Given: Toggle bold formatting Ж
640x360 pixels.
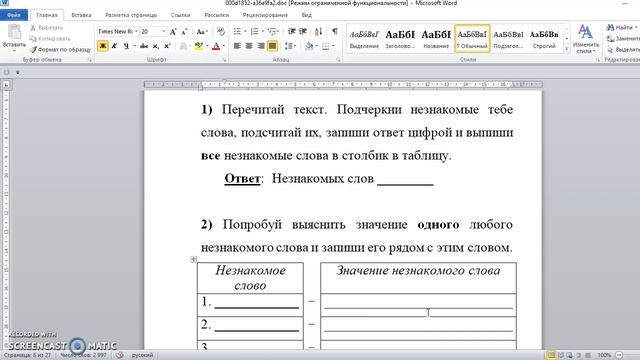Looking at the screenshot, I should coord(103,46).
